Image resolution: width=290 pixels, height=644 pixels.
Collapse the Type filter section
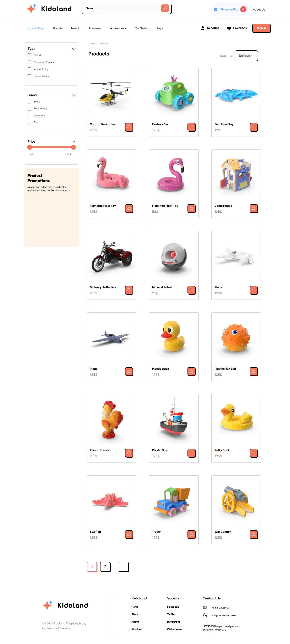point(74,49)
